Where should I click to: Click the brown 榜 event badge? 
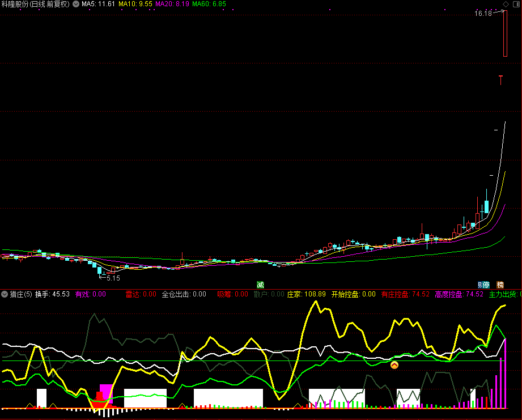500,285
